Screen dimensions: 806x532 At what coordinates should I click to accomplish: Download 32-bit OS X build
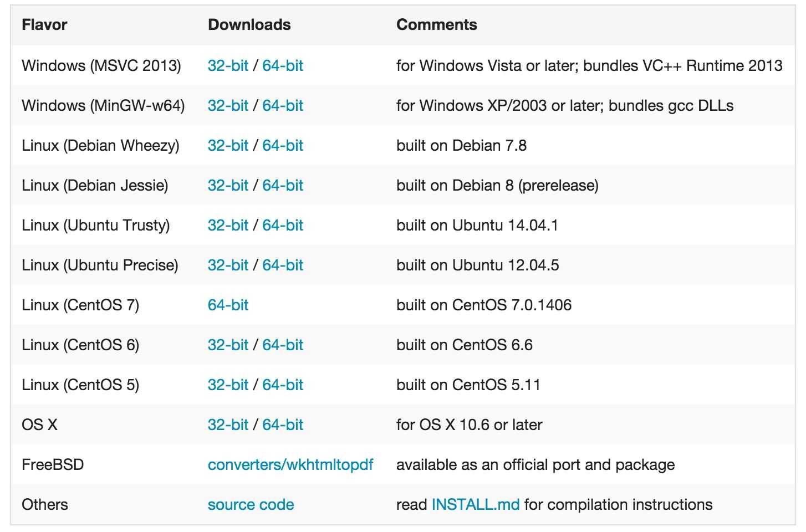228,424
